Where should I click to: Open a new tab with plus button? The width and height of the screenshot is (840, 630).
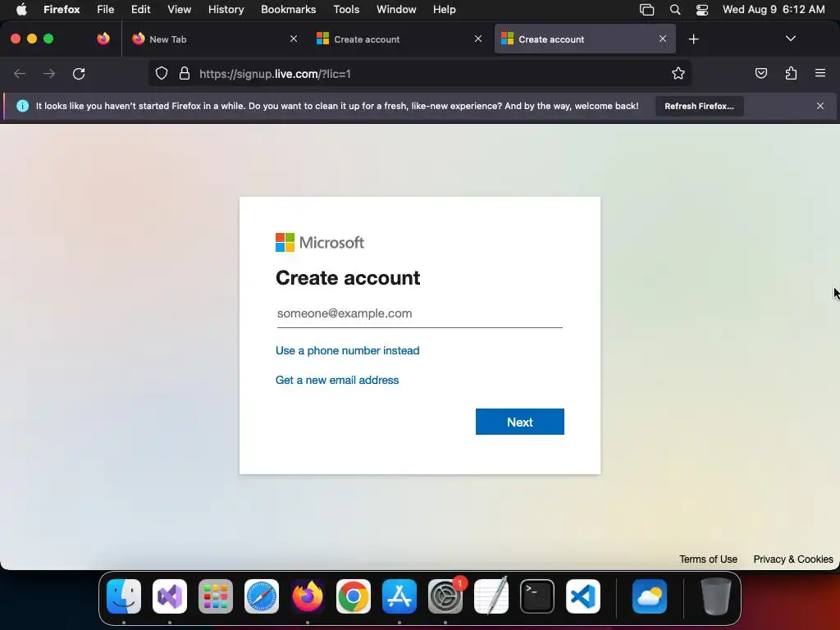[694, 39]
